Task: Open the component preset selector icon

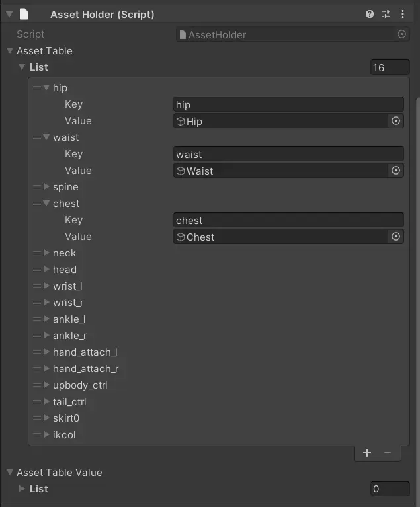Action: pos(386,14)
